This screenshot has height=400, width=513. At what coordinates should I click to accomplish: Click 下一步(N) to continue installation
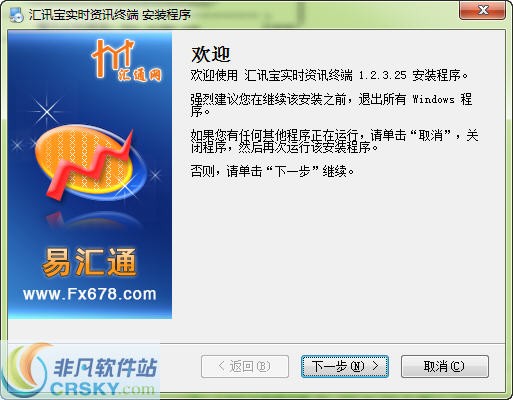pyautogui.click(x=345, y=366)
